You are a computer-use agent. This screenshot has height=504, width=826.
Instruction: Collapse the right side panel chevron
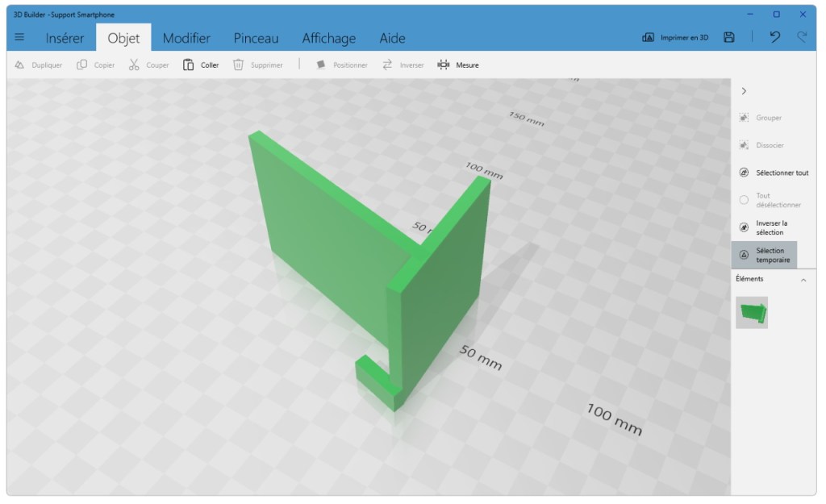coord(744,91)
